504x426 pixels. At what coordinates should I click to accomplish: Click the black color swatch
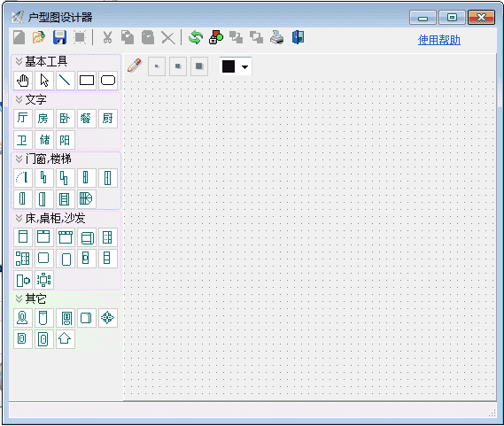(x=229, y=66)
